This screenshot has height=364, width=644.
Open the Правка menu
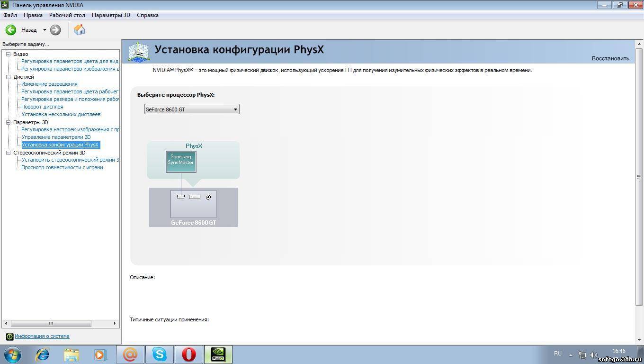pyautogui.click(x=33, y=15)
